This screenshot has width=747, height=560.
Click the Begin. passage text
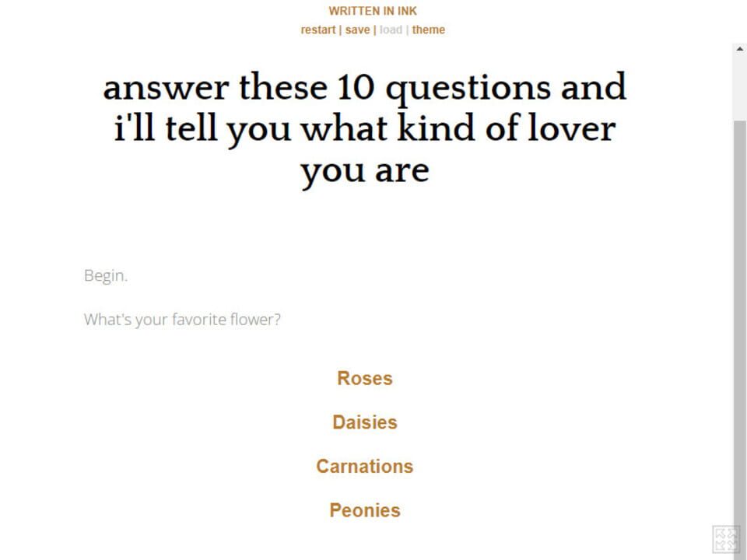106,275
